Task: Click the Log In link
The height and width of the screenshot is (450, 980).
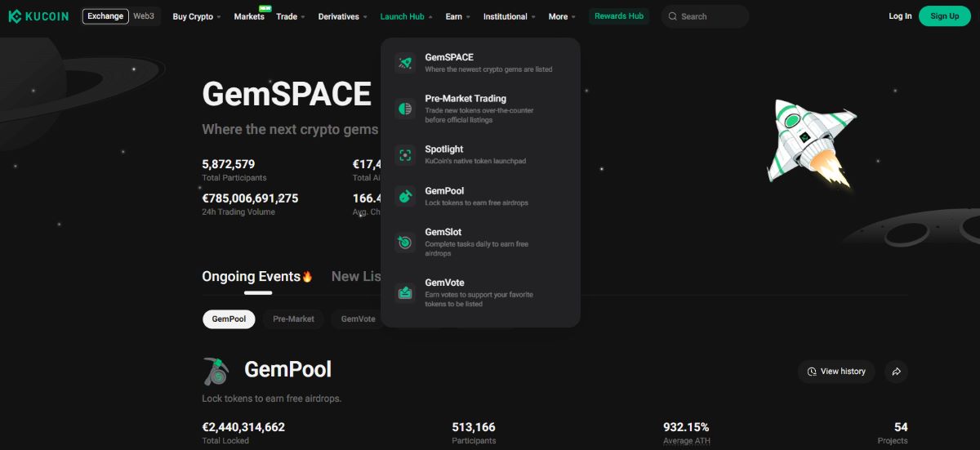Action: (x=900, y=16)
